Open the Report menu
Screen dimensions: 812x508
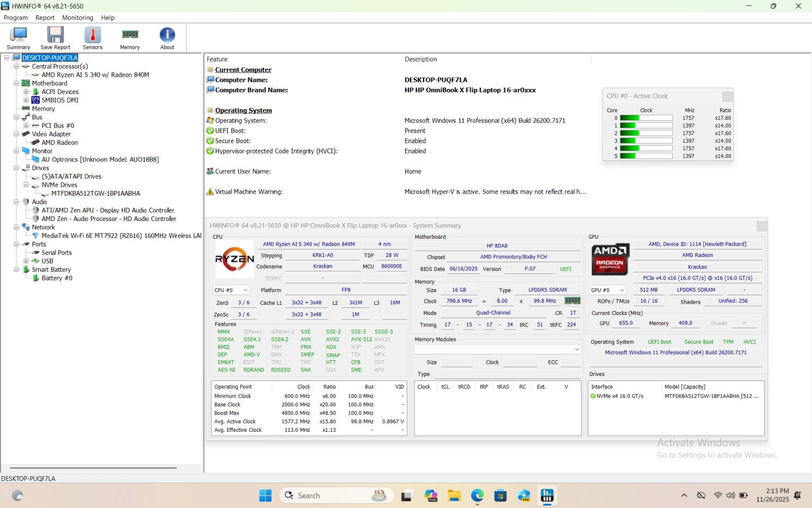[45, 18]
